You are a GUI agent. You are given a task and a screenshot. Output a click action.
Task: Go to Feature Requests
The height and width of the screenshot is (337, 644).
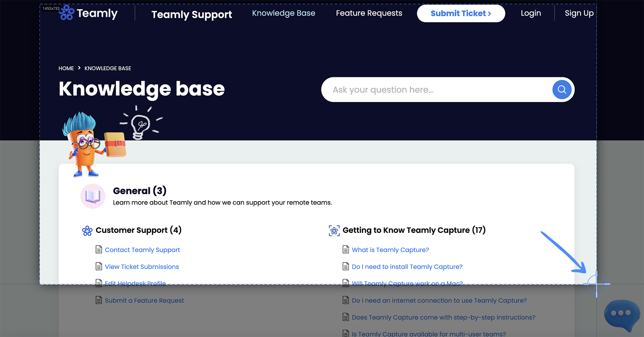[369, 13]
